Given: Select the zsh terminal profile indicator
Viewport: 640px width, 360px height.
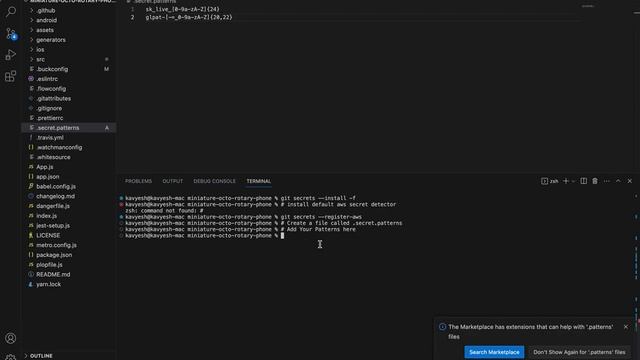Looking at the screenshot, I should point(550,181).
